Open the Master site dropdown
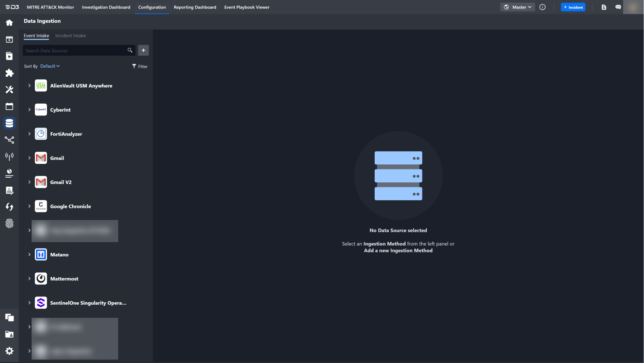The width and height of the screenshot is (644, 363). pos(517,7)
